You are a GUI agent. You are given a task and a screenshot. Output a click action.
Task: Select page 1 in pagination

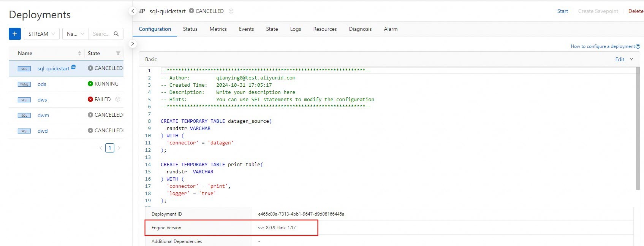tap(110, 148)
